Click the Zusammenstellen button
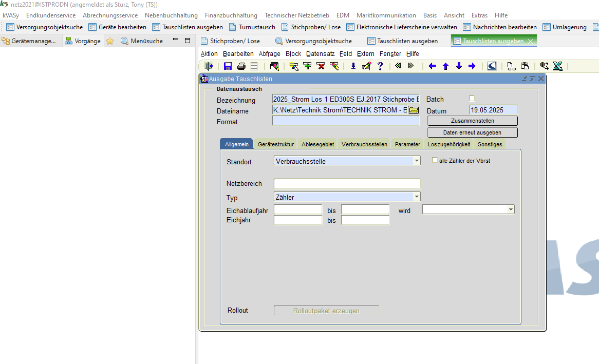 pyautogui.click(x=472, y=121)
